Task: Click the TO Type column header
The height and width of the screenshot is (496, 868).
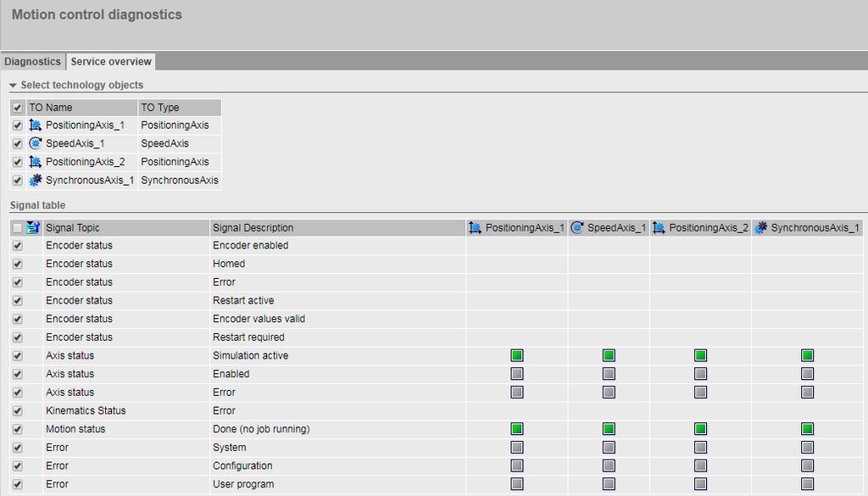Action: click(180, 108)
